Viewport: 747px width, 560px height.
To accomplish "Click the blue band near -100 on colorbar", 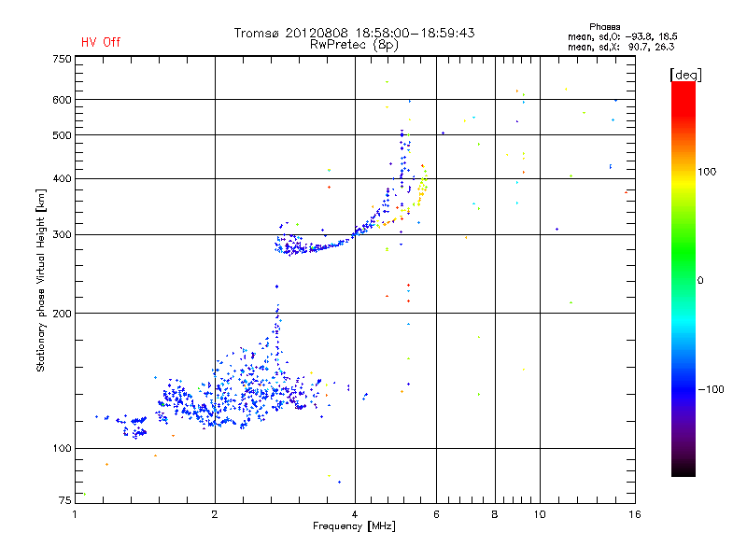I will tap(684, 389).
